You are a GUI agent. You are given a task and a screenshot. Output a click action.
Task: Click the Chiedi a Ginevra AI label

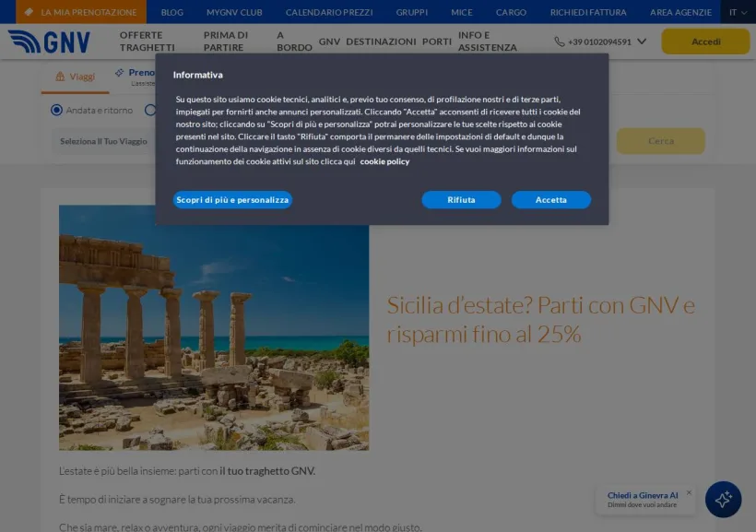click(x=643, y=495)
